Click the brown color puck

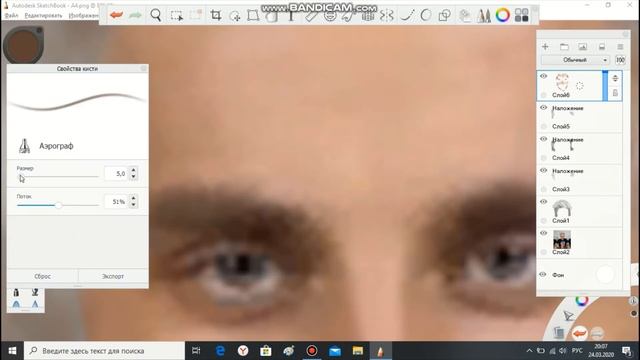[23, 45]
